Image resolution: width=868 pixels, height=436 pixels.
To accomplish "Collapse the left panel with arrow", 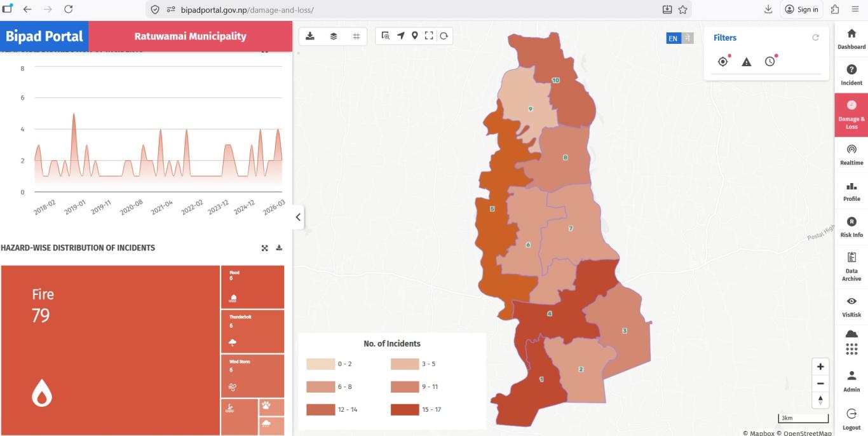I will point(298,217).
